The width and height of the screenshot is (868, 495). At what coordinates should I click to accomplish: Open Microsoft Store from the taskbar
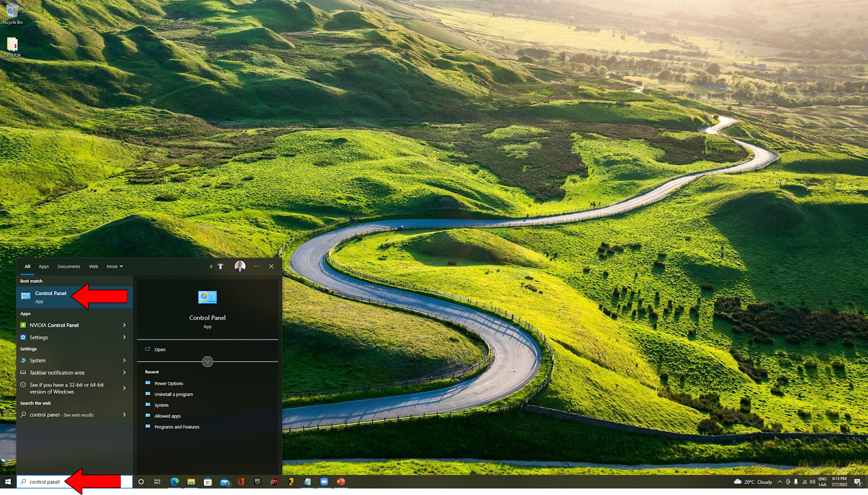tap(208, 482)
